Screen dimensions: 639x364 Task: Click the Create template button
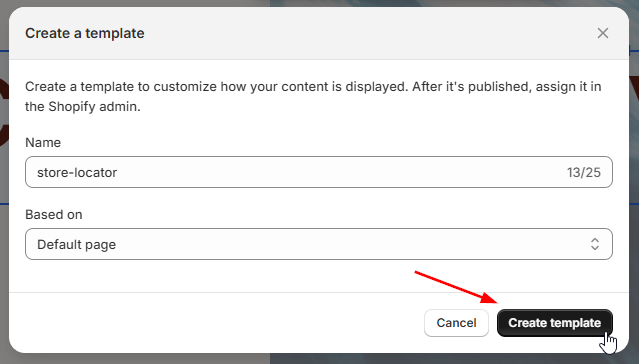pyautogui.click(x=555, y=323)
